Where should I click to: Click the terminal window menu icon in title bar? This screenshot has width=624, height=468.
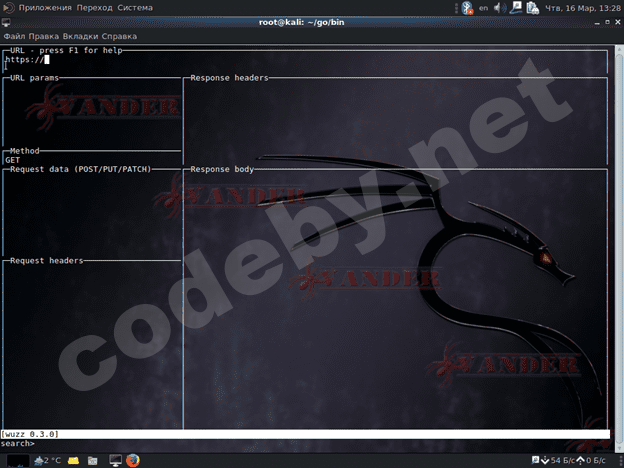[x=6, y=22]
